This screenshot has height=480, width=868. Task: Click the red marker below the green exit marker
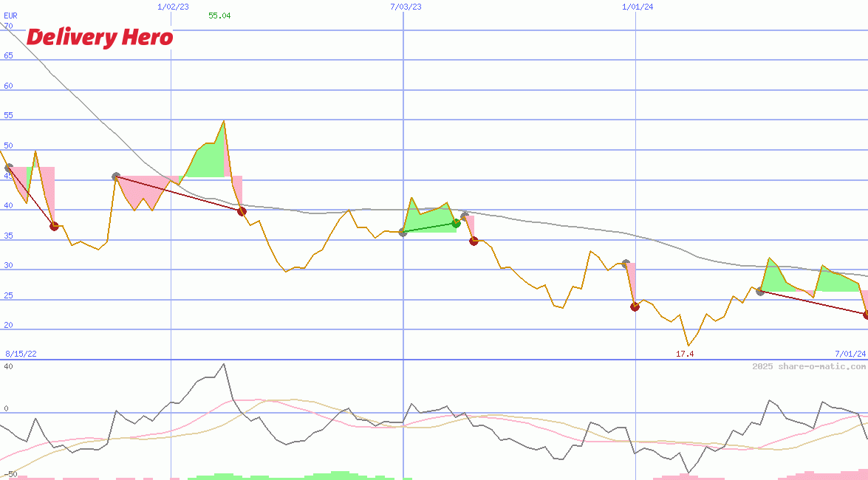474,241
